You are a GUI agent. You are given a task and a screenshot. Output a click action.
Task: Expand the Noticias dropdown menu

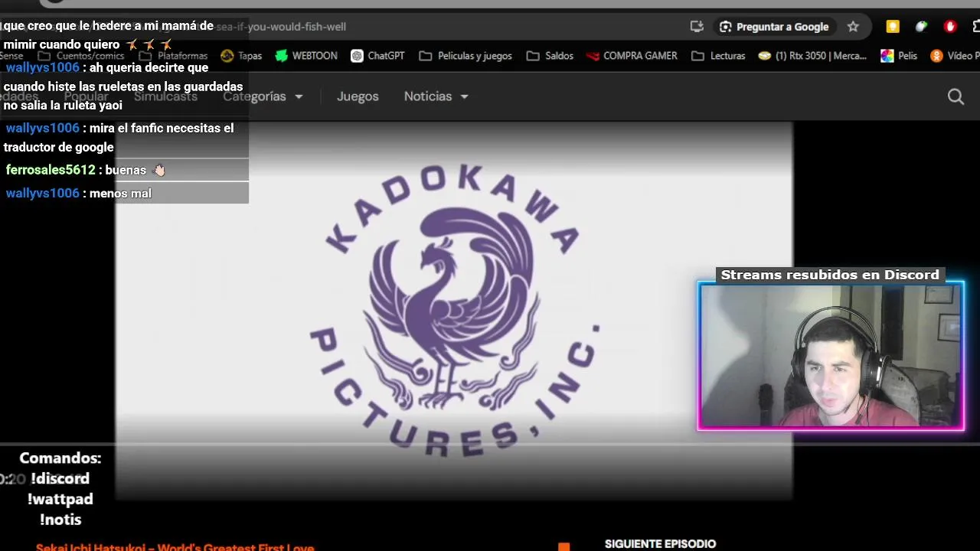[436, 96]
